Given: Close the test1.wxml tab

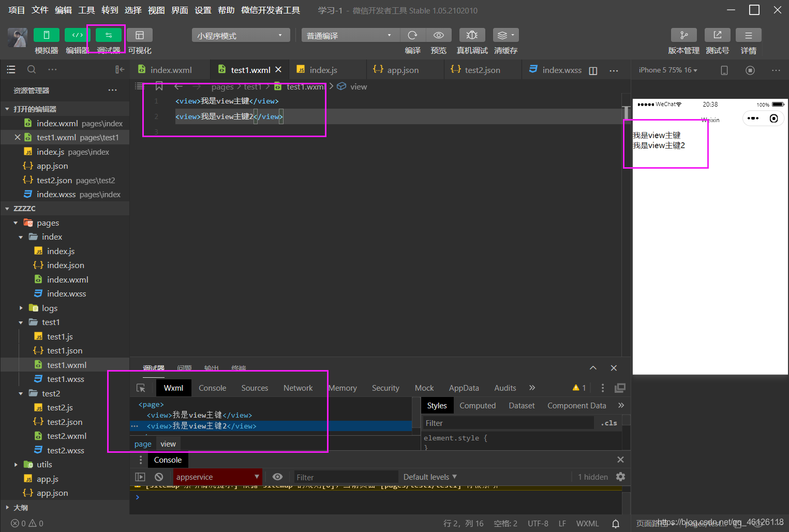Looking at the screenshot, I should (x=278, y=69).
